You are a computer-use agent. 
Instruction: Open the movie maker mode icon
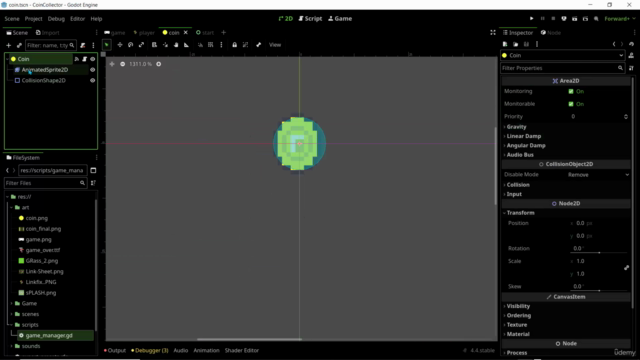coord(596,18)
